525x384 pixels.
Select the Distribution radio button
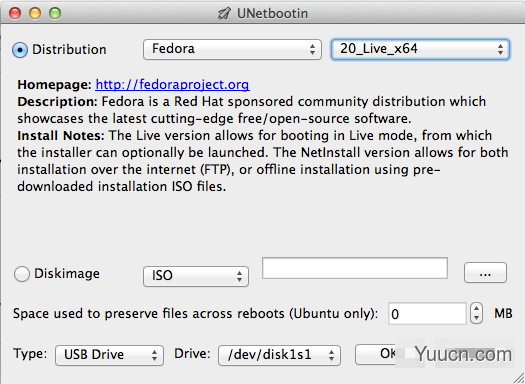[x=20, y=50]
